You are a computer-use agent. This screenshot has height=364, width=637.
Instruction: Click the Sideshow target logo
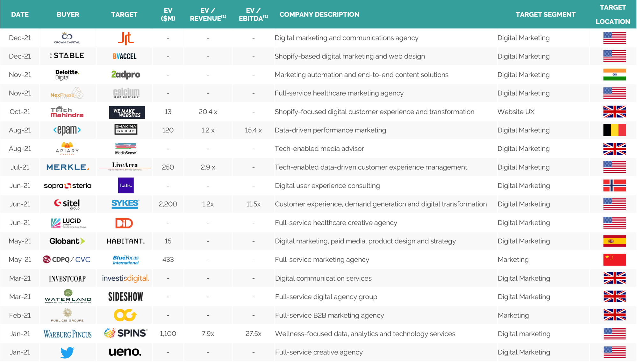(x=125, y=297)
